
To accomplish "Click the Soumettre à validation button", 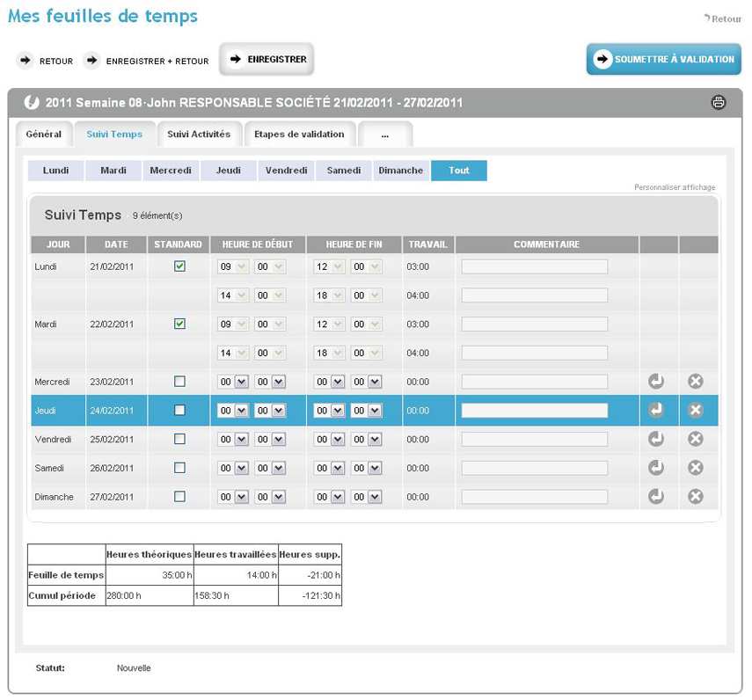I will coord(664,59).
